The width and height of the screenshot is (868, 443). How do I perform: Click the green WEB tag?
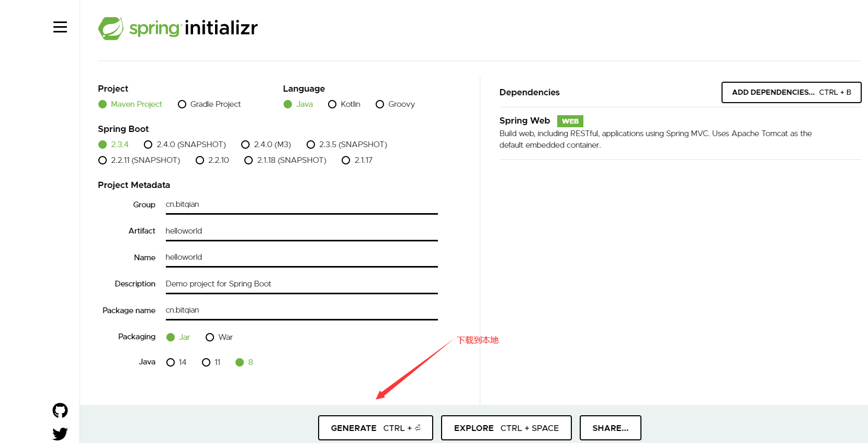570,121
